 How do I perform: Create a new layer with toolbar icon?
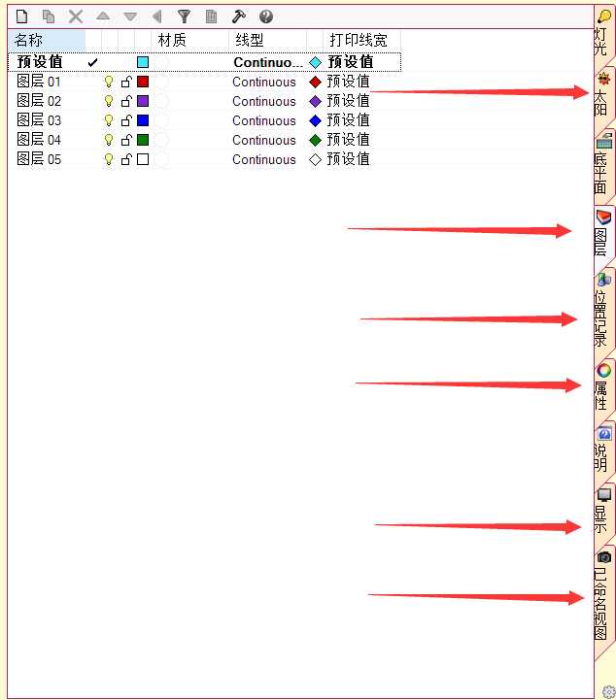[x=22, y=17]
